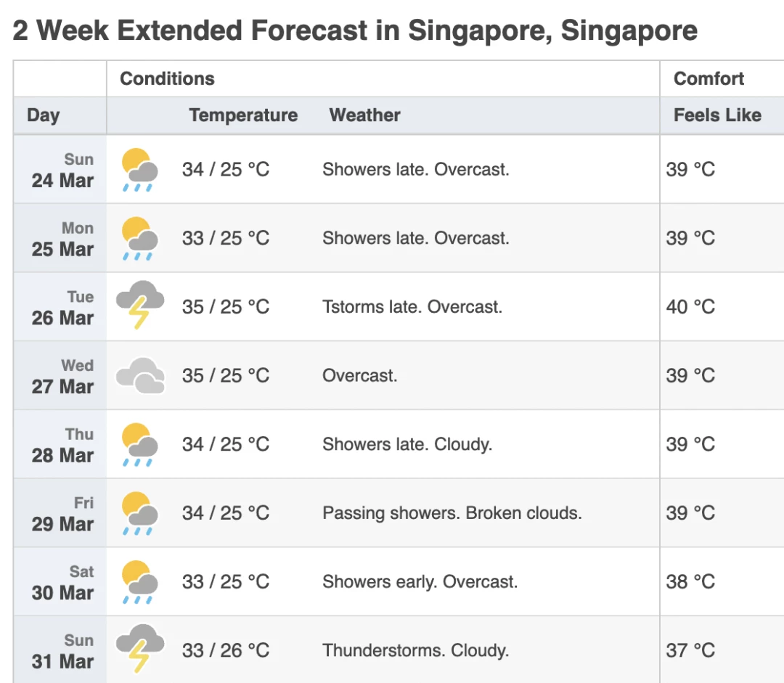Click the showers icon for Sat 30 Mar
The width and height of the screenshot is (784, 683).
(x=140, y=582)
